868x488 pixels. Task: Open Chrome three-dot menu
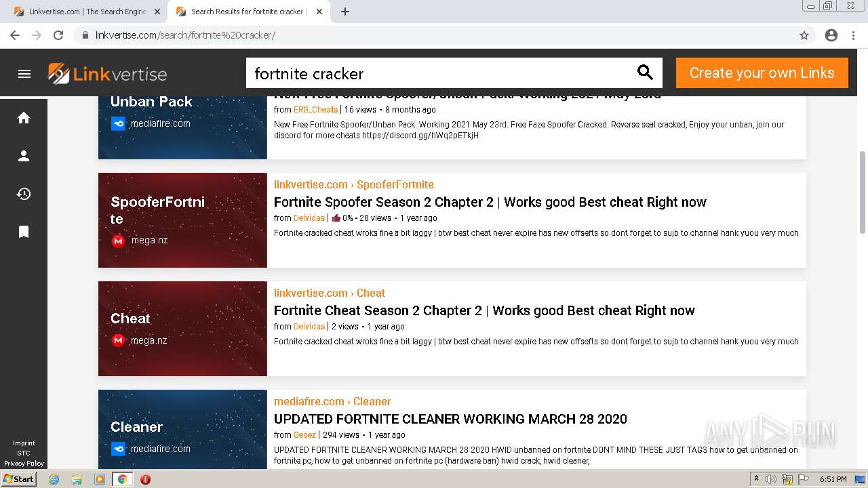(853, 35)
